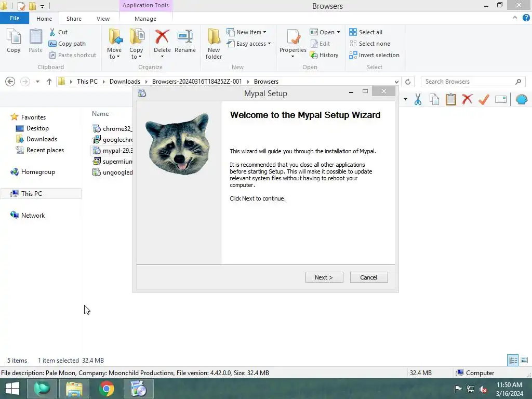Click Invert selection in the ribbon

[374, 55]
